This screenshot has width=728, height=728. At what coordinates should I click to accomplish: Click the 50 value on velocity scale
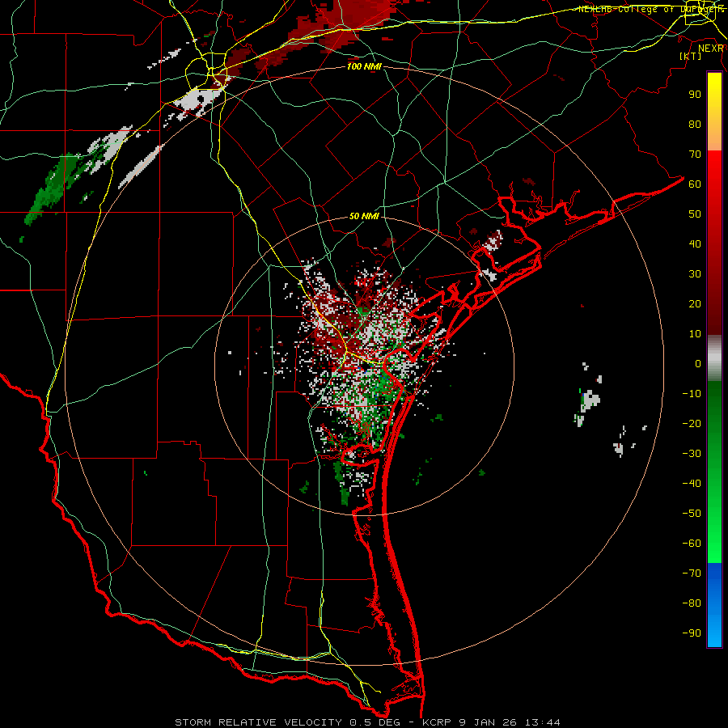695,214
